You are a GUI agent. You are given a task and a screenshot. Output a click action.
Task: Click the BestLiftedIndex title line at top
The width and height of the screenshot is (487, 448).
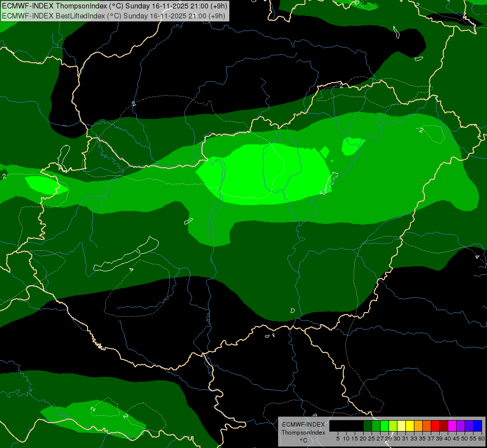click(x=113, y=16)
